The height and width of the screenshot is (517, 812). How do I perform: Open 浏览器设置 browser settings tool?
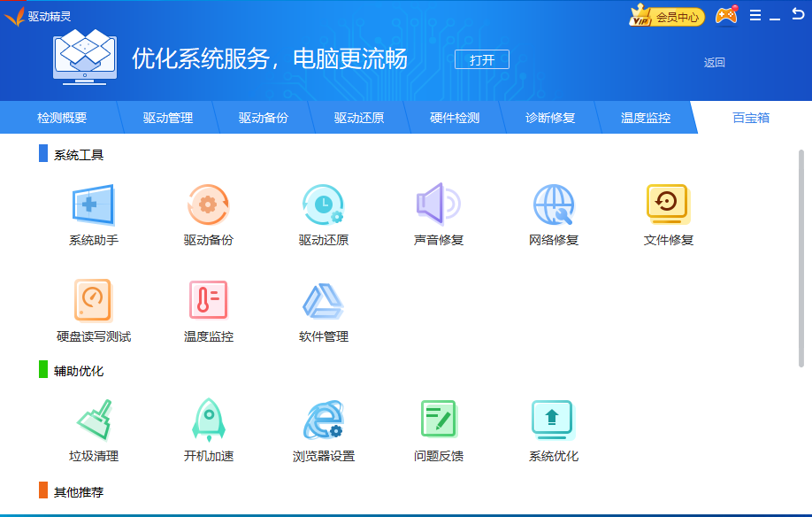coord(322,425)
